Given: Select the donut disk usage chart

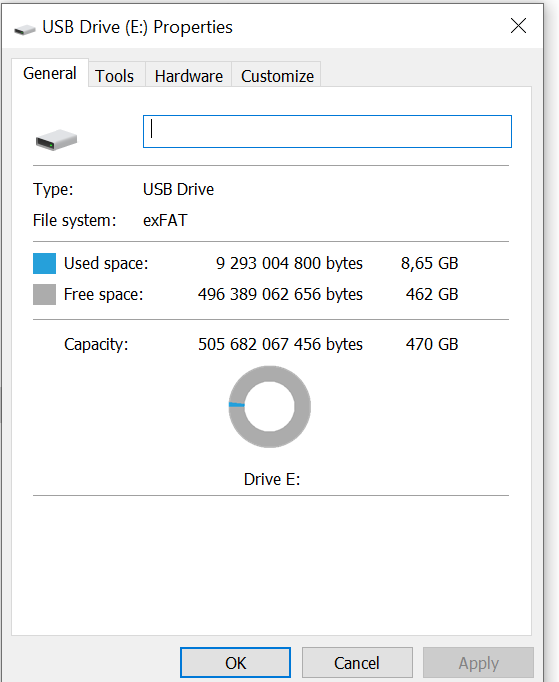Looking at the screenshot, I should [x=270, y=407].
